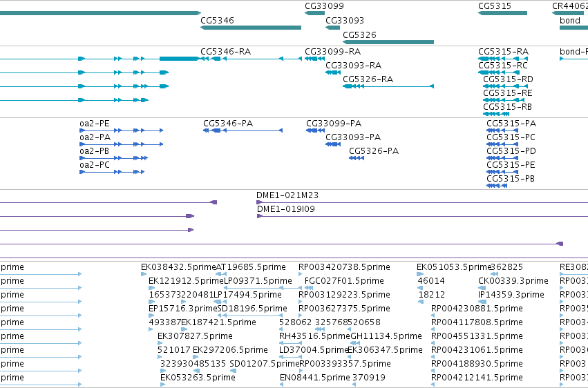Select transcript CG5326-RA
Viewport: 588px width, 388px height.
(x=388, y=86)
